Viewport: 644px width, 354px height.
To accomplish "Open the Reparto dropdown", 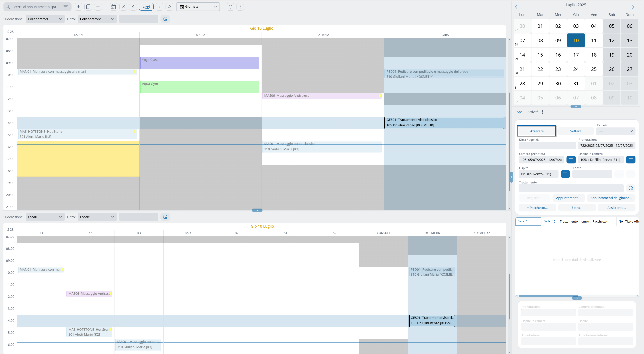I will pyautogui.click(x=616, y=131).
